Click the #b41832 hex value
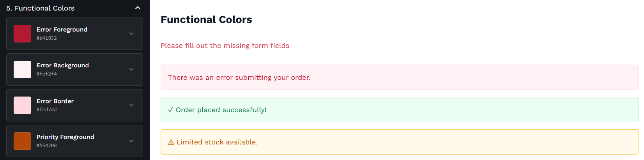The width and height of the screenshot is (644, 160). pyautogui.click(x=47, y=38)
